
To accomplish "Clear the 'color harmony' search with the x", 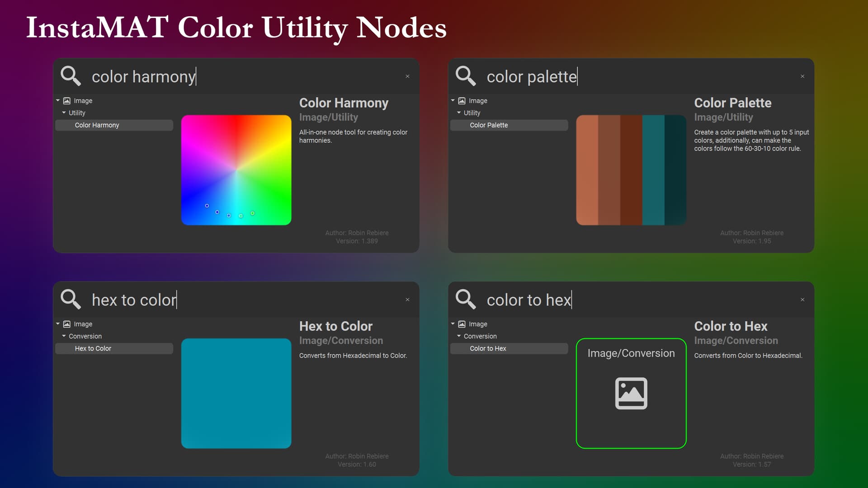I will [407, 76].
